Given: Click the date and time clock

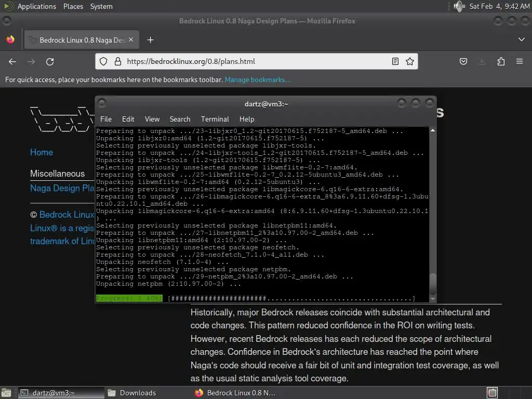Looking at the screenshot, I should pyautogui.click(x=499, y=6).
